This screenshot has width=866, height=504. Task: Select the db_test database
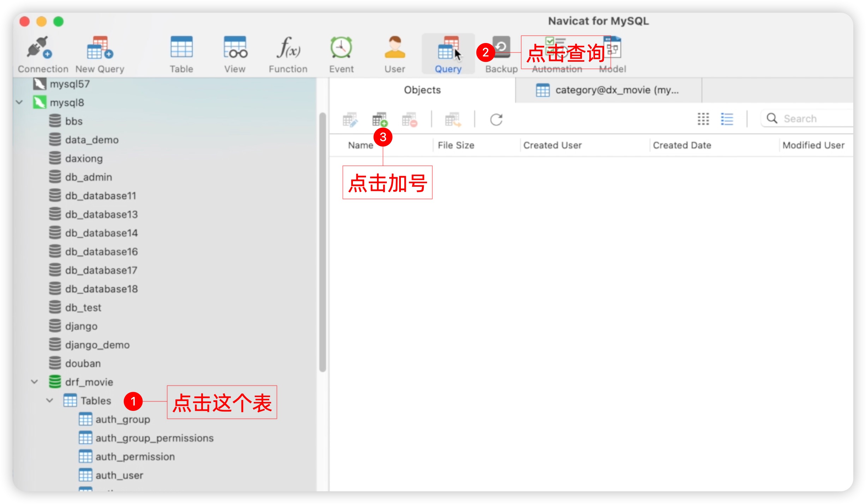pyautogui.click(x=75, y=307)
